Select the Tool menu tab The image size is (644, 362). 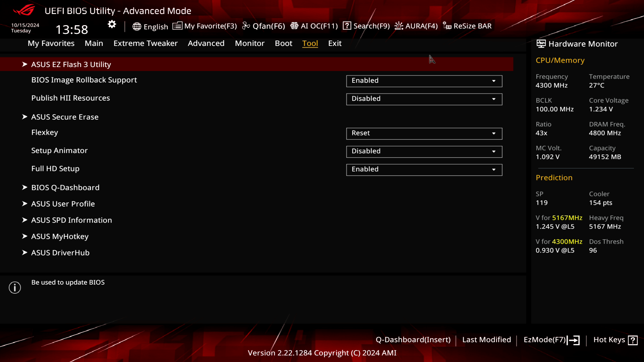tap(310, 43)
